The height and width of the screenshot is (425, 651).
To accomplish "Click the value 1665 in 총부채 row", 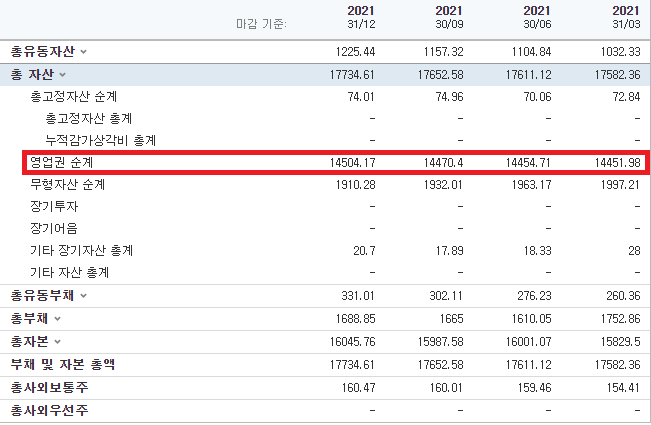I will click(x=452, y=319).
